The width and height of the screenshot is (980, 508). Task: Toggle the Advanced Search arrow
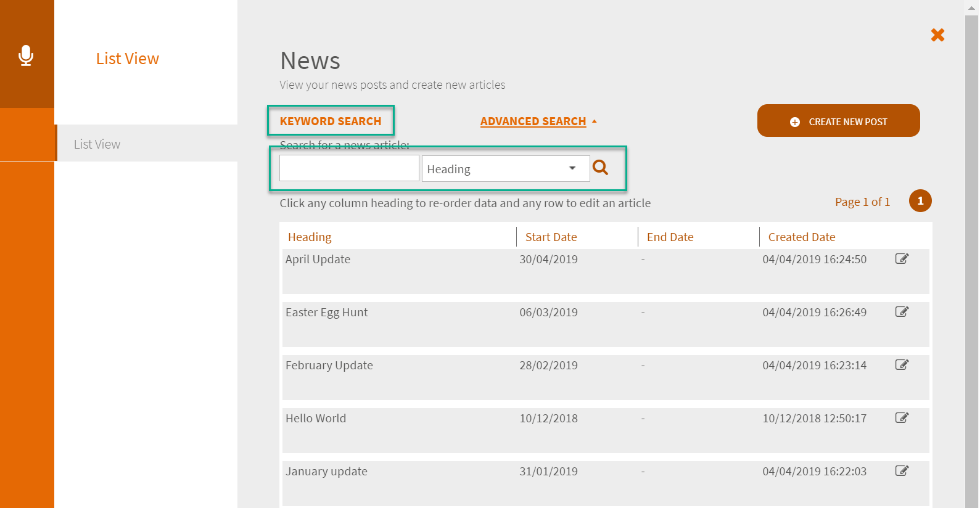(595, 121)
